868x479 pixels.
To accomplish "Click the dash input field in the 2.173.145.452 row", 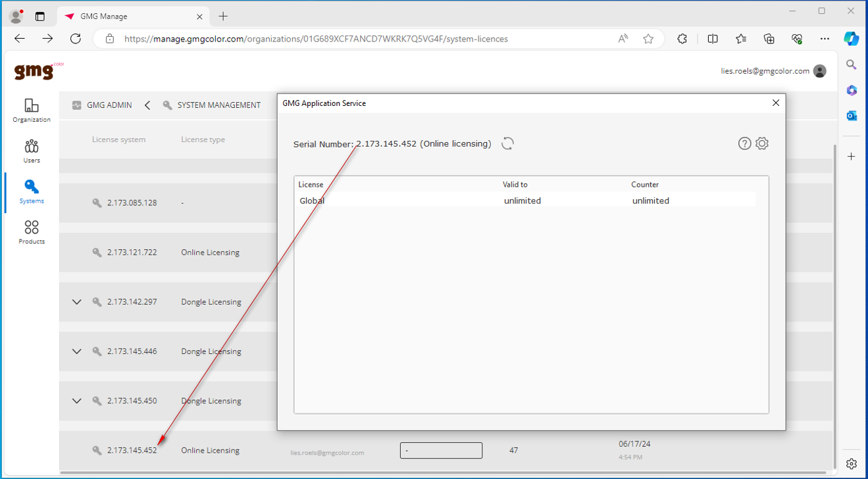I will tap(440, 450).
